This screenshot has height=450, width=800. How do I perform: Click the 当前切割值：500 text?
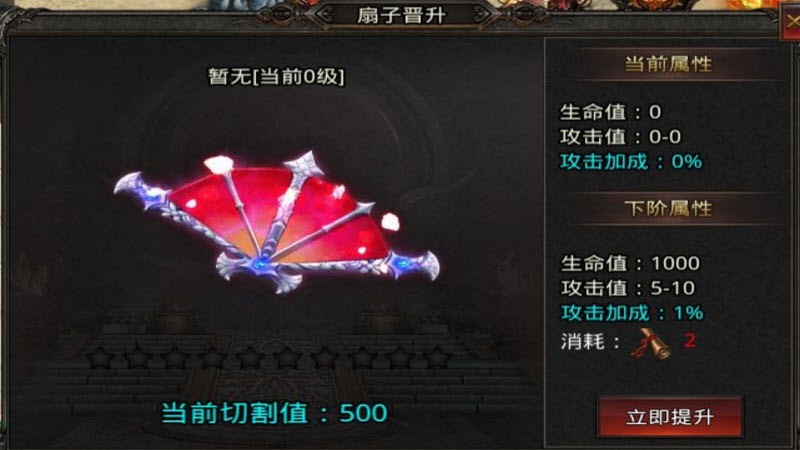pyautogui.click(x=274, y=413)
